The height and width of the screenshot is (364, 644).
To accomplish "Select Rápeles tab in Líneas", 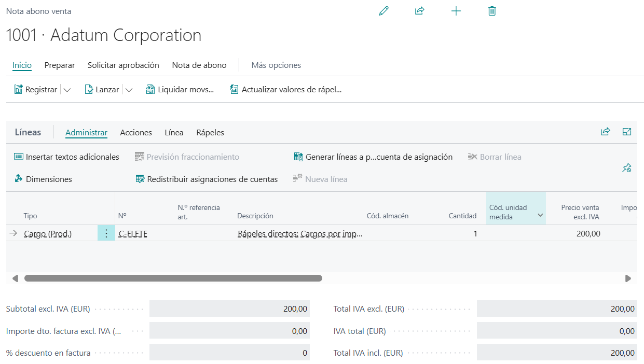I will (210, 132).
